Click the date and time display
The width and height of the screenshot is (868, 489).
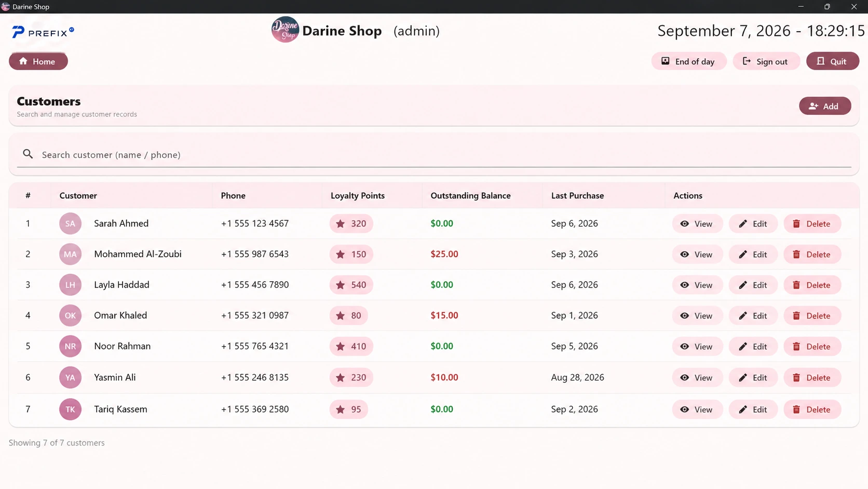(761, 31)
